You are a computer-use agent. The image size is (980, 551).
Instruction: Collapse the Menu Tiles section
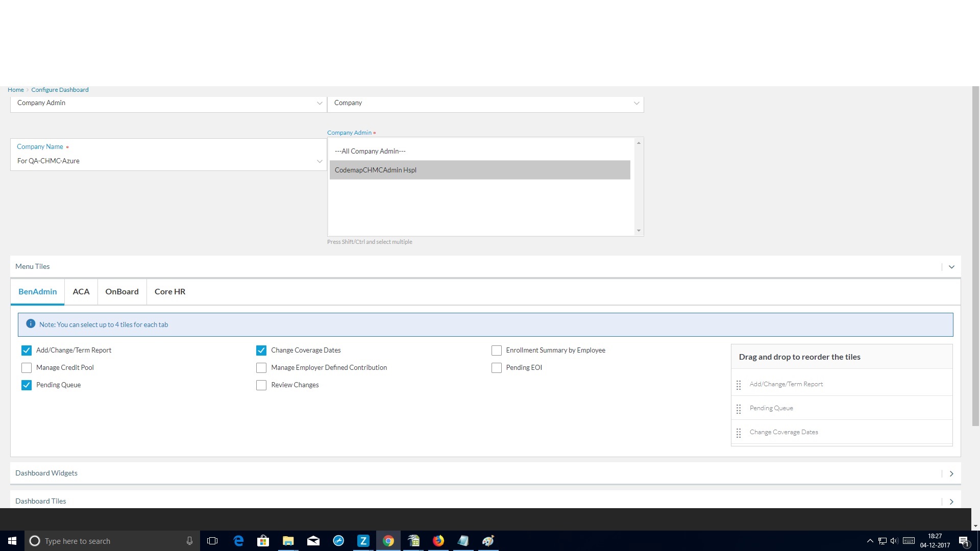(x=951, y=267)
